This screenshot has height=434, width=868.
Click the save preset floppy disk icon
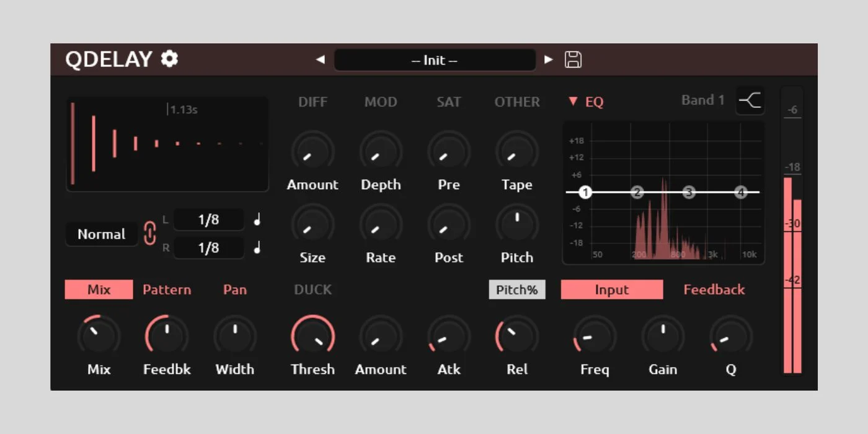click(x=573, y=60)
